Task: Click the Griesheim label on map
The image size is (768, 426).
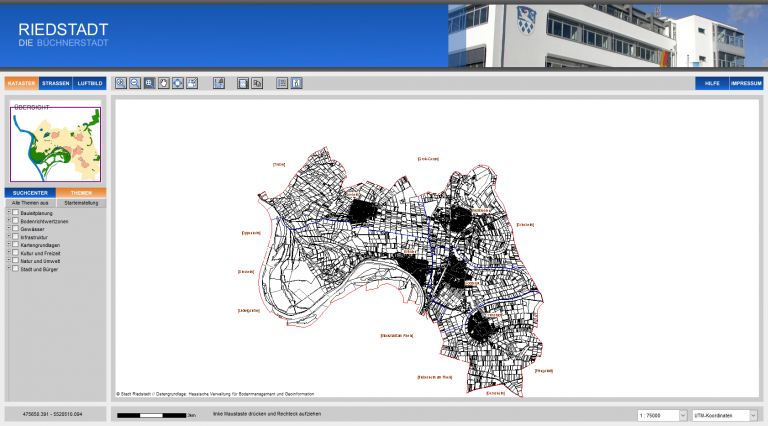Action: [x=525, y=225]
